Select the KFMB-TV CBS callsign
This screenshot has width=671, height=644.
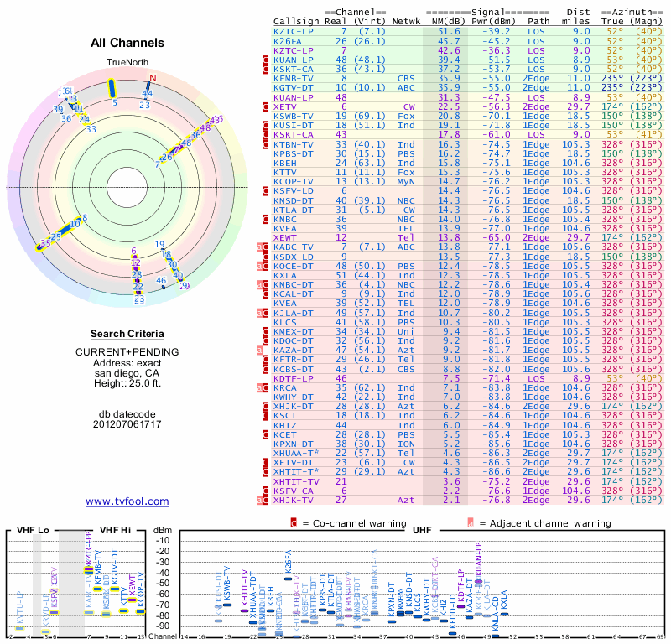[x=293, y=78]
